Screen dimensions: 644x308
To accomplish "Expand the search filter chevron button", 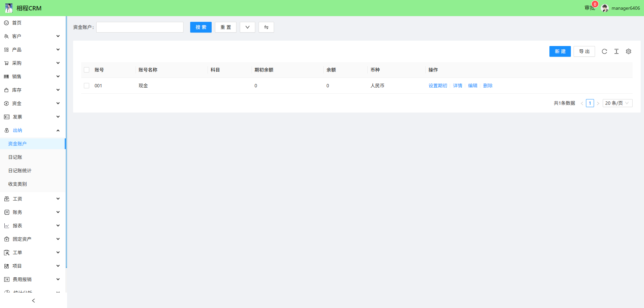I will (x=247, y=27).
